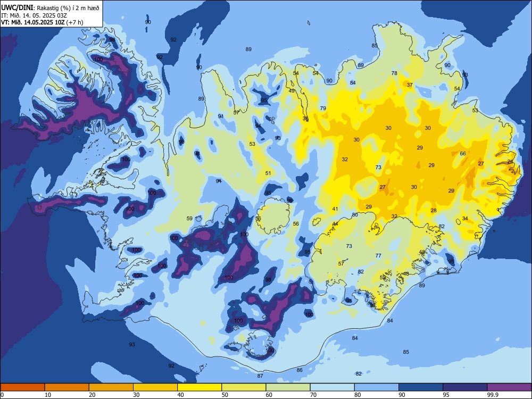Click the '10' legend scale label
The image size is (532, 399).
(48, 395)
